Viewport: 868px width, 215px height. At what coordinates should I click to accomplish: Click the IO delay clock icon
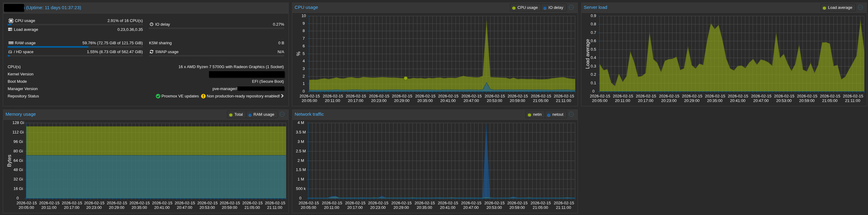coord(152,24)
